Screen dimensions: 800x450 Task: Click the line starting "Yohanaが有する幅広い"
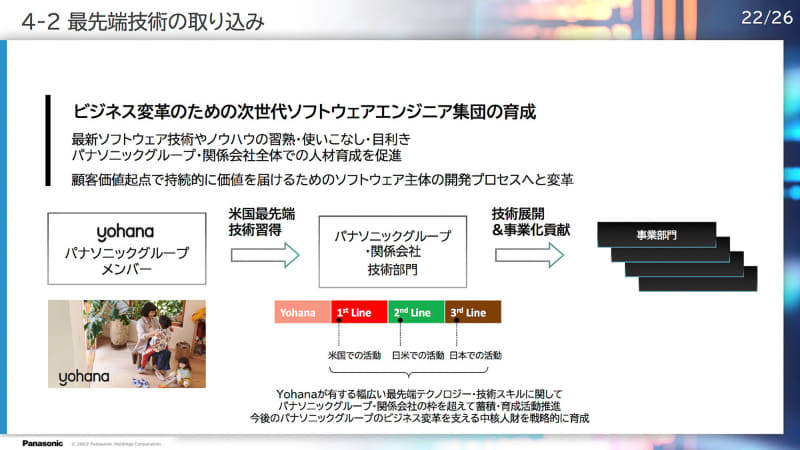click(x=419, y=394)
